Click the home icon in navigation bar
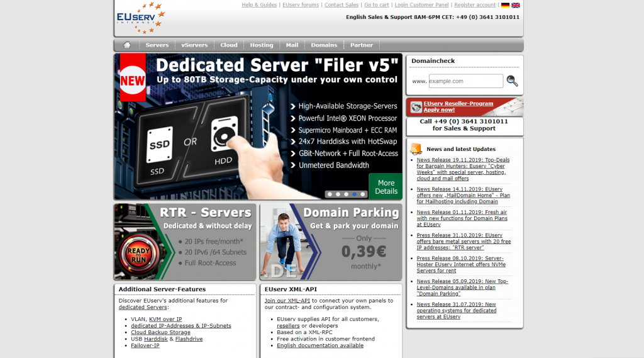Viewport: 644px width, 358px height. click(x=127, y=45)
